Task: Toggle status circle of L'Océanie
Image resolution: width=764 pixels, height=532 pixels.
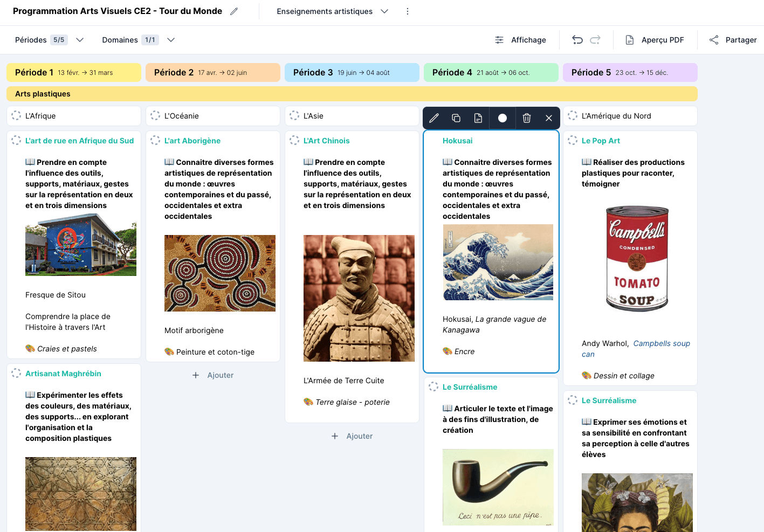Action: click(x=155, y=116)
